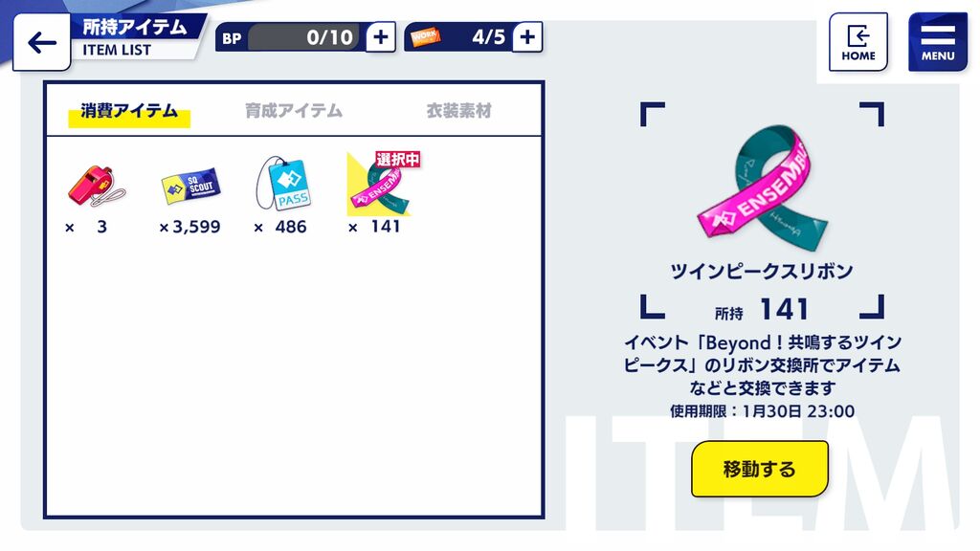Viewport: 980px width, 551px height.
Task: Switch to the 消費アイテム tab
Action: click(129, 111)
